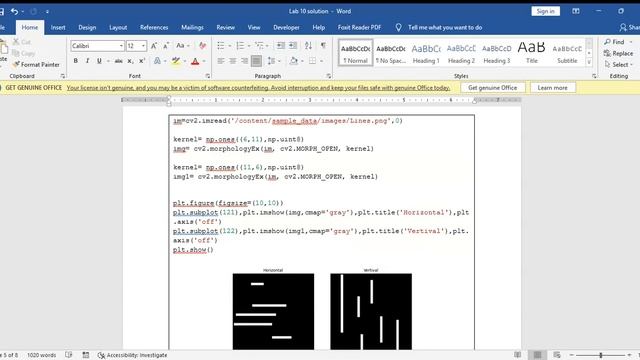Apply Heading 3 style
640x360 pixels.
tap(497, 53)
